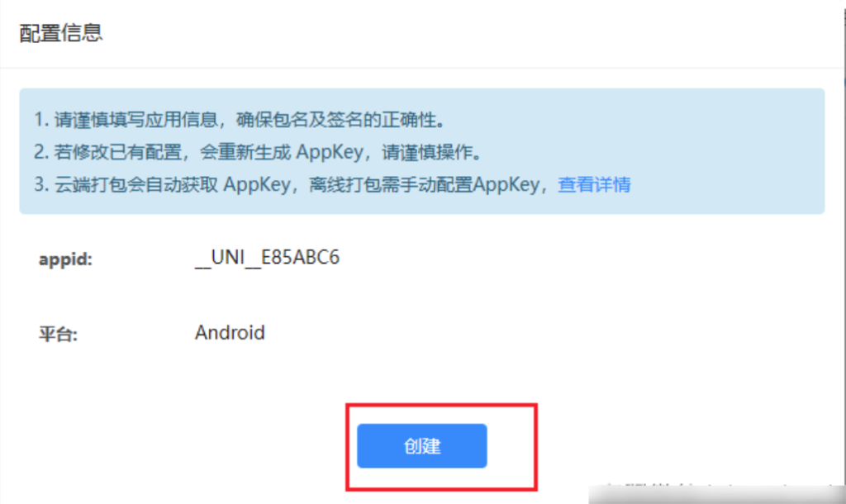Click the blue 创建 button
The height and width of the screenshot is (504, 846).
[x=422, y=445]
